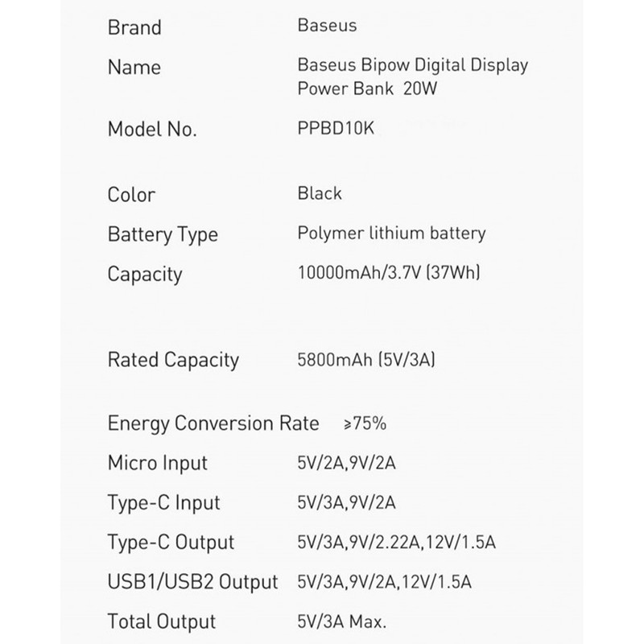The width and height of the screenshot is (644, 644).
Task: Select the Baseus brand value
Action: tap(327, 26)
